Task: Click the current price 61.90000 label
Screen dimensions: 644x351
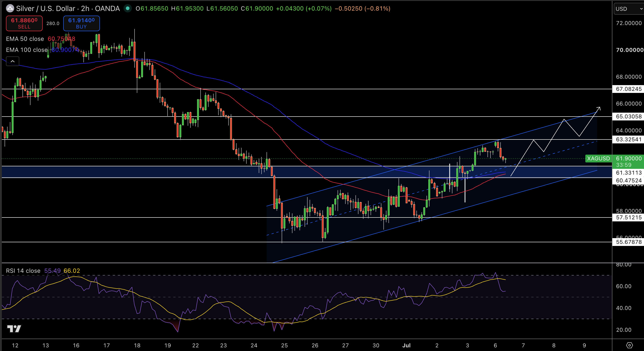Action: 629,158
